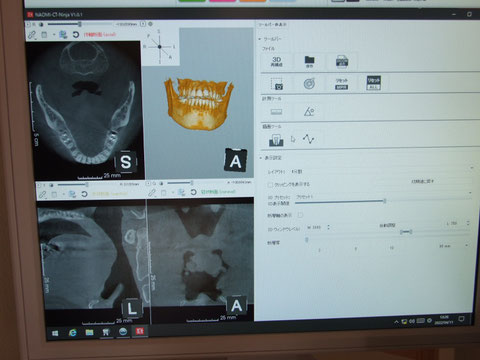Open Internet Explorer from the taskbar
Screen dimensions: 480x360
tap(72, 332)
